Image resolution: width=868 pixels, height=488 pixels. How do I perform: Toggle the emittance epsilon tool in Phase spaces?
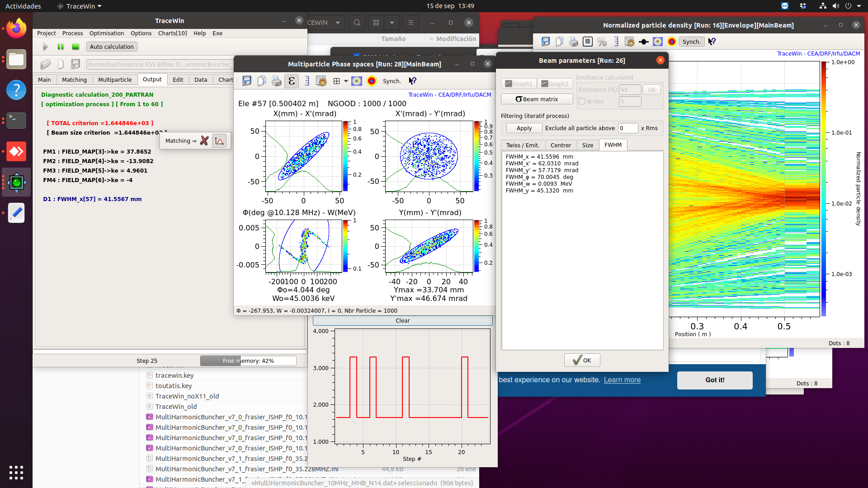292,81
